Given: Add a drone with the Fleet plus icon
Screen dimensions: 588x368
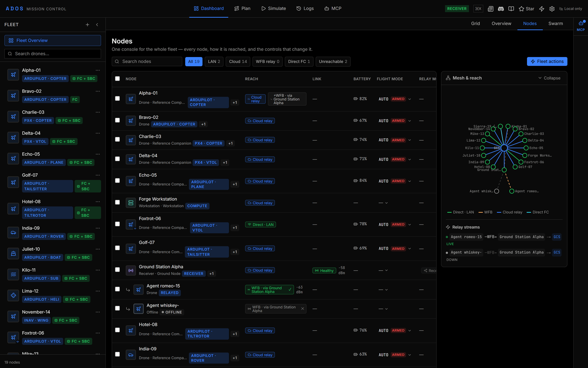Looking at the screenshot, I should coord(87,25).
